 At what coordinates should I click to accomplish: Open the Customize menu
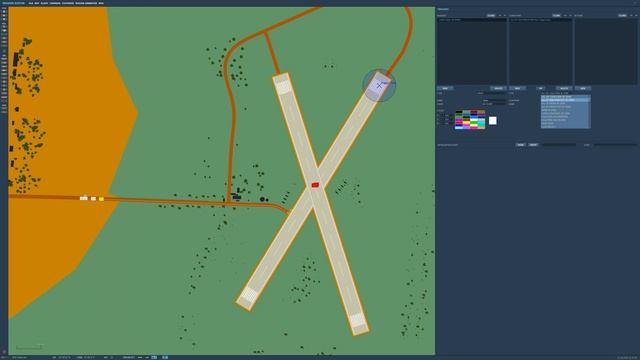pos(68,3)
